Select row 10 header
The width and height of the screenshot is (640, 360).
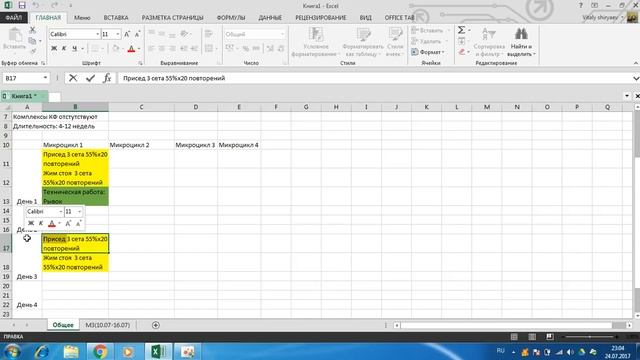6,145
